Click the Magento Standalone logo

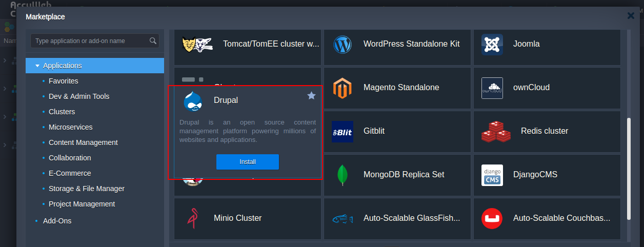pos(341,88)
